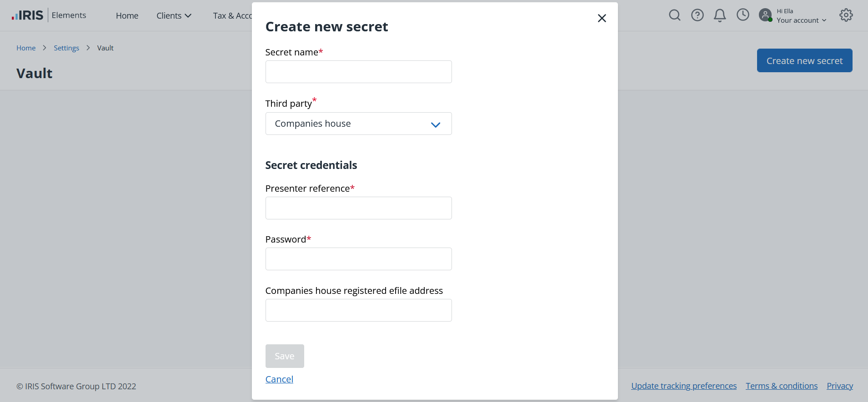
Task: Select the Password field
Action: [x=358, y=259]
